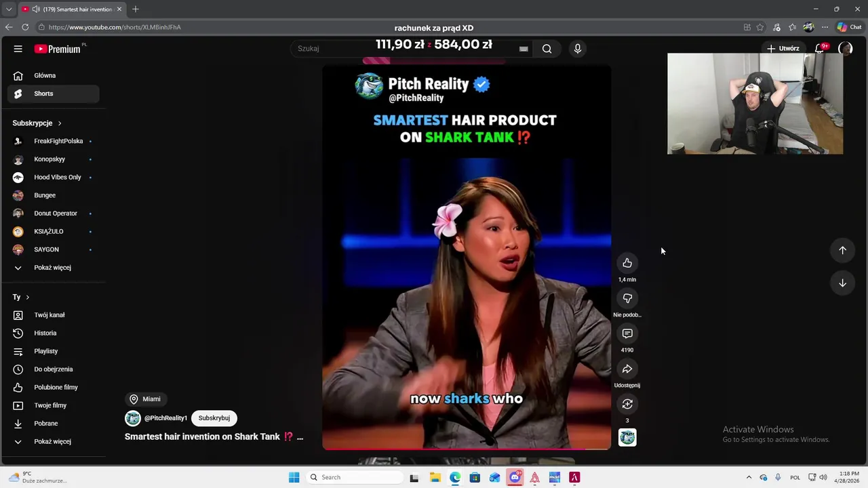The width and height of the screenshot is (868, 488).
Task: Add page to favorites with the star icon
Action: [x=760, y=27]
